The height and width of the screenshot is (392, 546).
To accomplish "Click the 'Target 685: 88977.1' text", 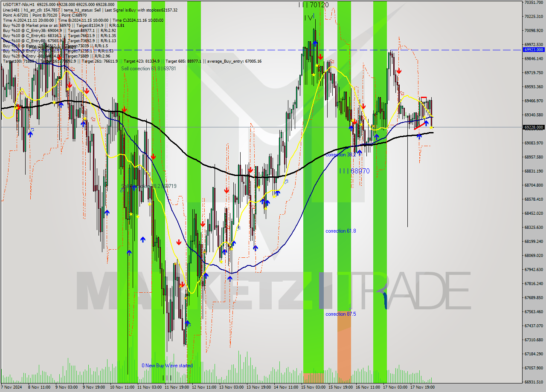I will pyautogui.click(x=183, y=61).
